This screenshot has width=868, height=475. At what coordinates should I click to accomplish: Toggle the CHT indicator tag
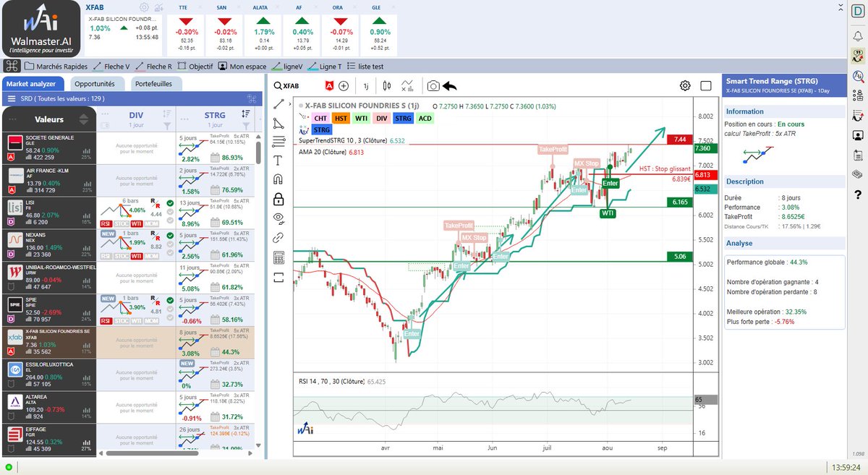tap(320, 117)
